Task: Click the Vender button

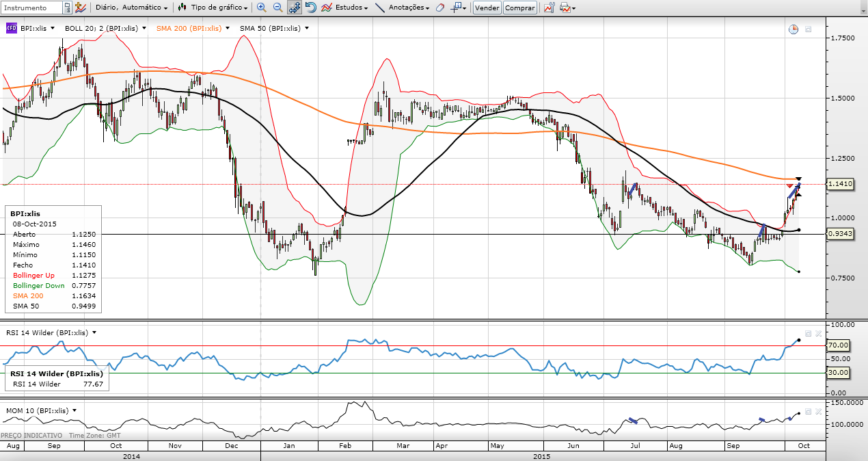Action: pyautogui.click(x=487, y=8)
